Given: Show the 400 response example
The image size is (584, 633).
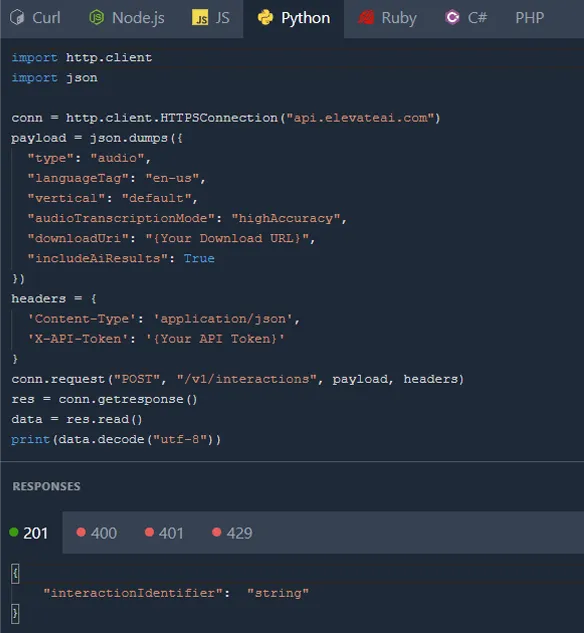Looking at the screenshot, I should point(97,533).
